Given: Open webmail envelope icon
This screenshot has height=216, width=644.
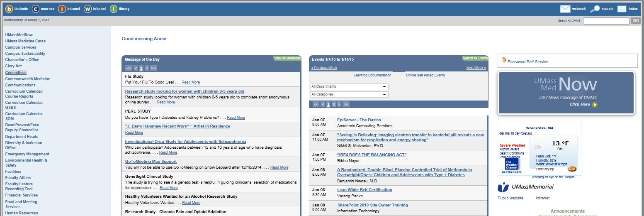Looking at the screenshot, I should tap(565, 9).
